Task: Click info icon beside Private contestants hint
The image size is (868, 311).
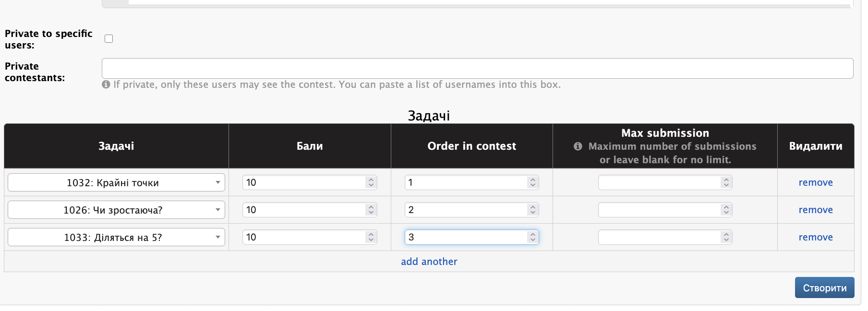Action: tap(106, 84)
